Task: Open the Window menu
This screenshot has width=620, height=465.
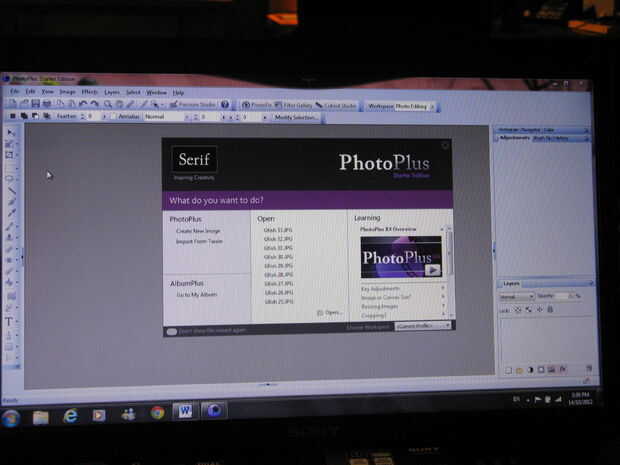Action: pos(157,93)
